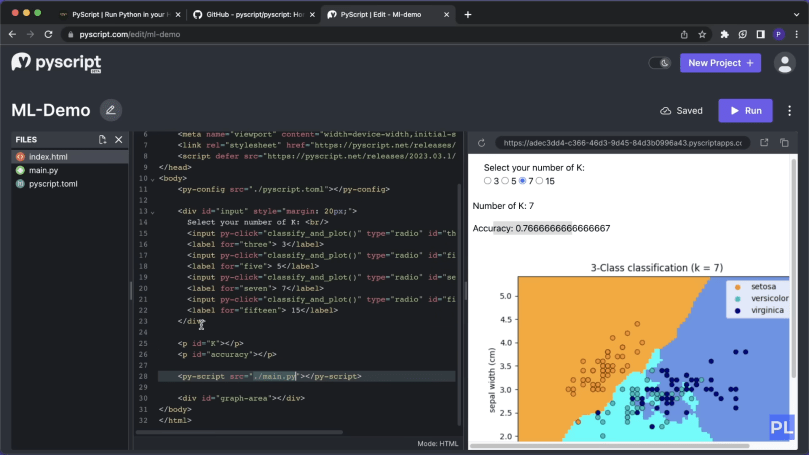Click code line 28 py-script tag

269,376
